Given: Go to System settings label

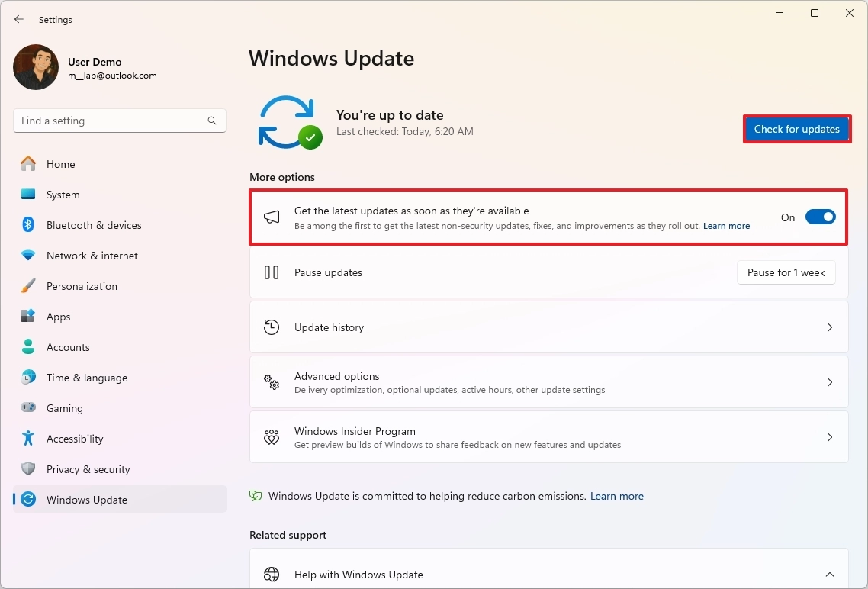Looking at the screenshot, I should pos(63,195).
